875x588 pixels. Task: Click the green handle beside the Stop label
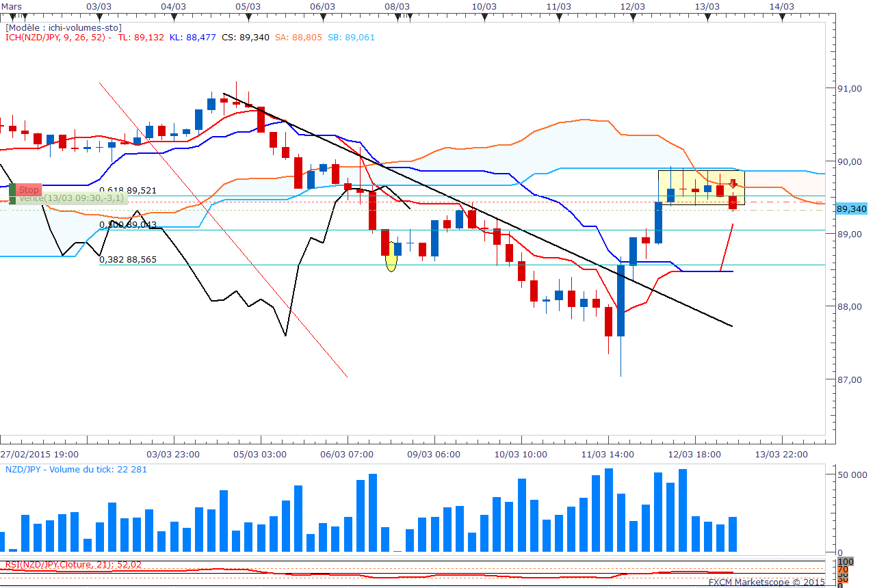pos(12,189)
